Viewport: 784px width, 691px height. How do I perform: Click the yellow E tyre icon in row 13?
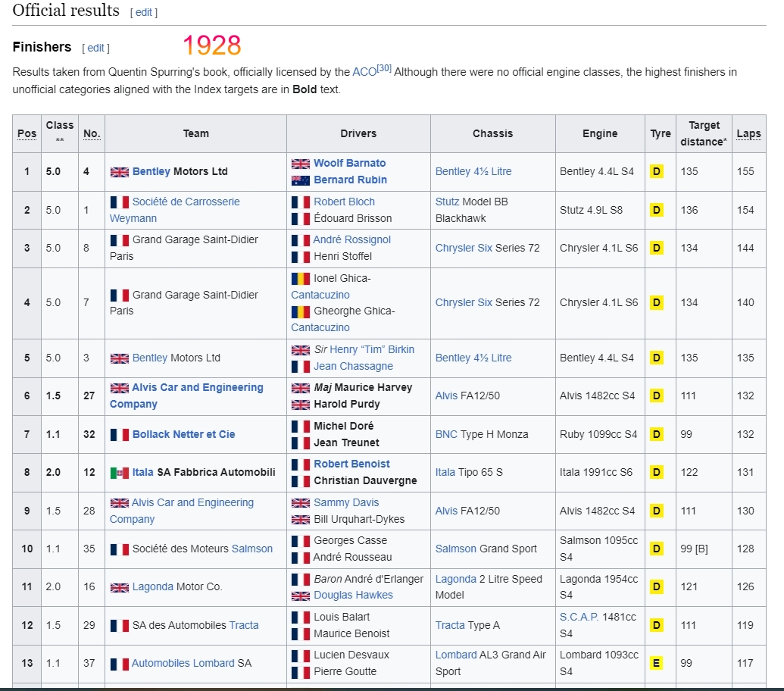click(657, 664)
